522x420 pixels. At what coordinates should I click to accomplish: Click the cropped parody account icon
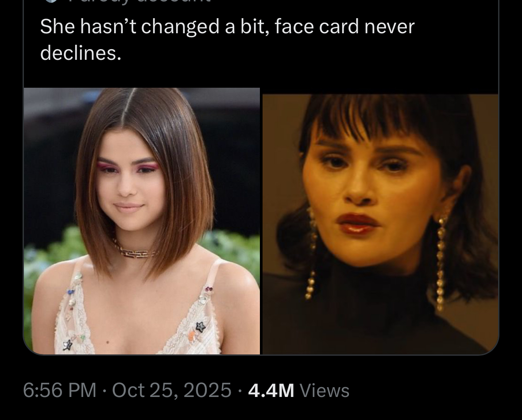(51, 1)
